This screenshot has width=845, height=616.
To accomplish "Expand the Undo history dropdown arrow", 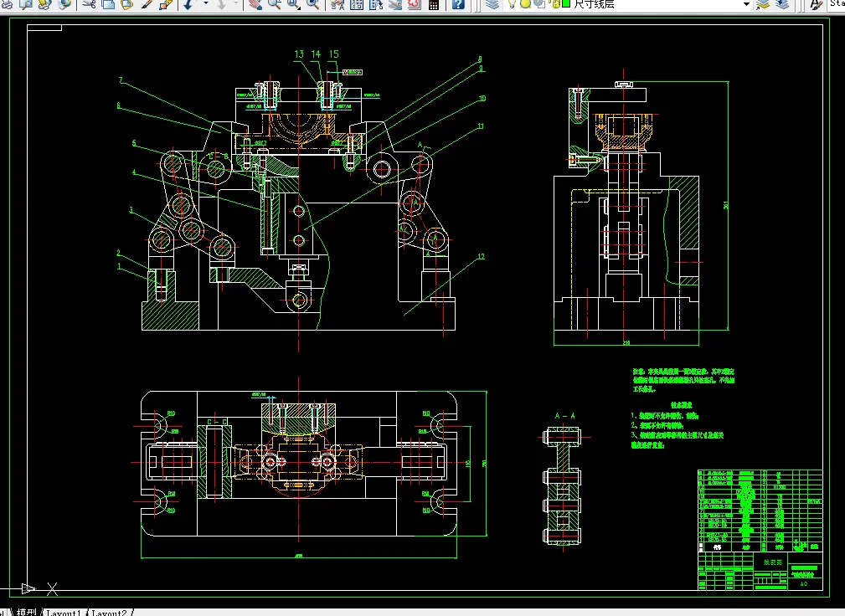I will [x=205, y=4].
